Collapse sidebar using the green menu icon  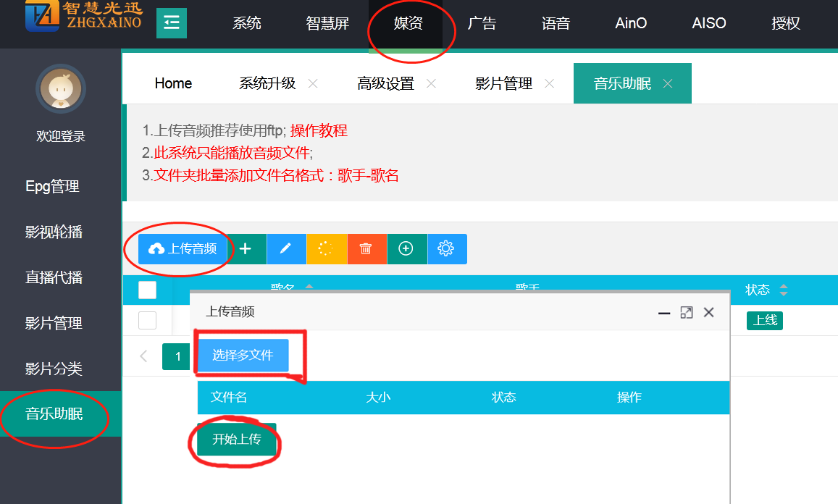click(x=172, y=23)
